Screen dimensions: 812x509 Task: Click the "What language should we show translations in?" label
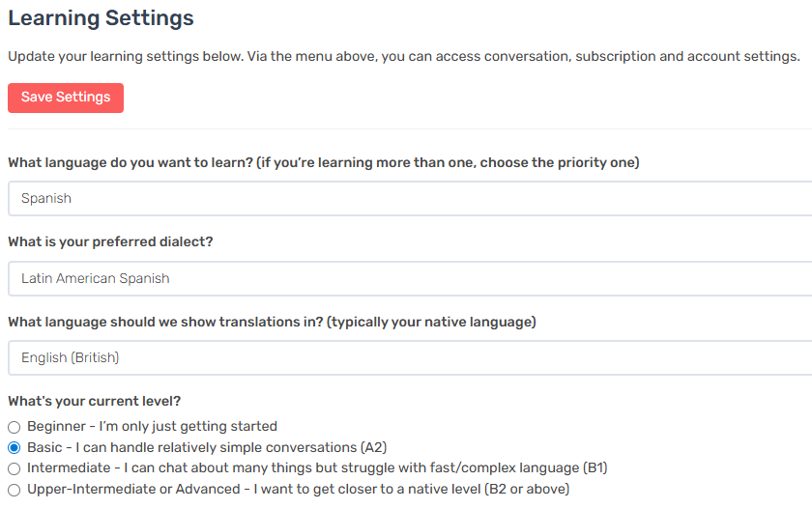pyautogui.click(x=164, y=321)
